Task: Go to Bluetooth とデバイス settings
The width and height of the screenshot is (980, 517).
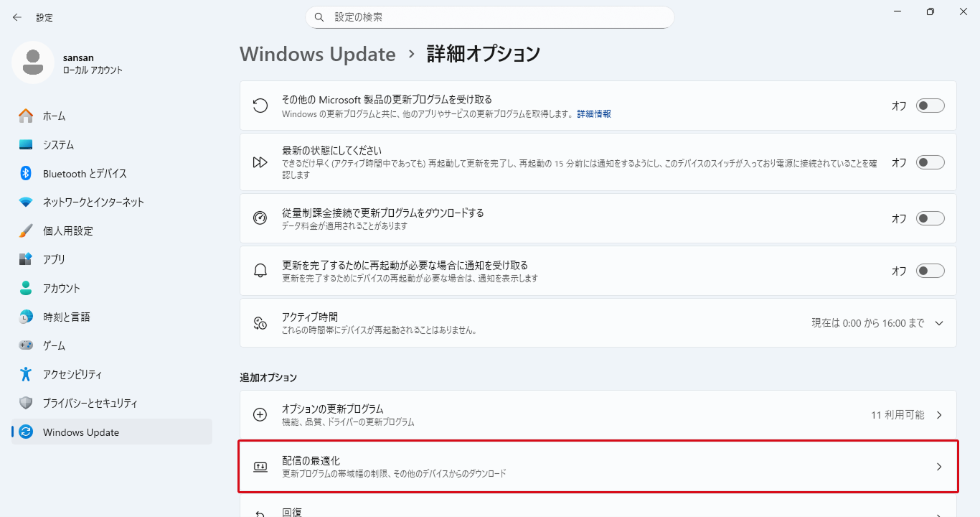Action: (112, 173)
